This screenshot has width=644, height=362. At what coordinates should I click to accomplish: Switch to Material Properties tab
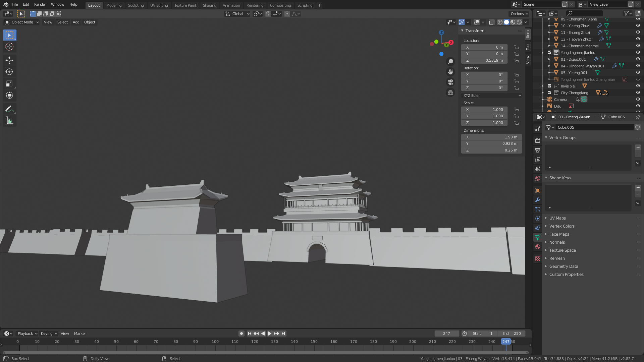click(x=538, y=247)
